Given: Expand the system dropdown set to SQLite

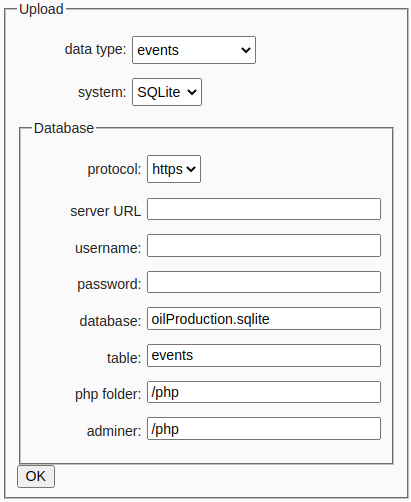Looking at the screenshot, I should tap(167, 92).
